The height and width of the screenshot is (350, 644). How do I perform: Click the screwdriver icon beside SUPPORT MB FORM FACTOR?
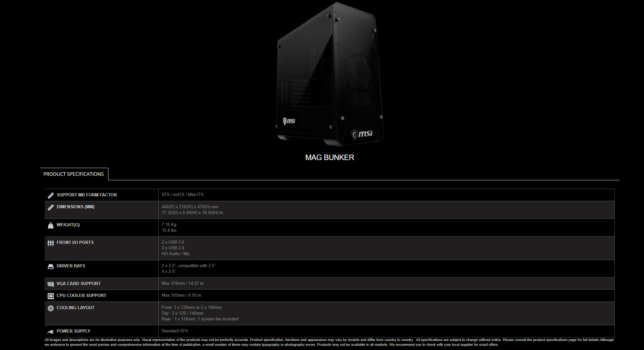(51, 195)
